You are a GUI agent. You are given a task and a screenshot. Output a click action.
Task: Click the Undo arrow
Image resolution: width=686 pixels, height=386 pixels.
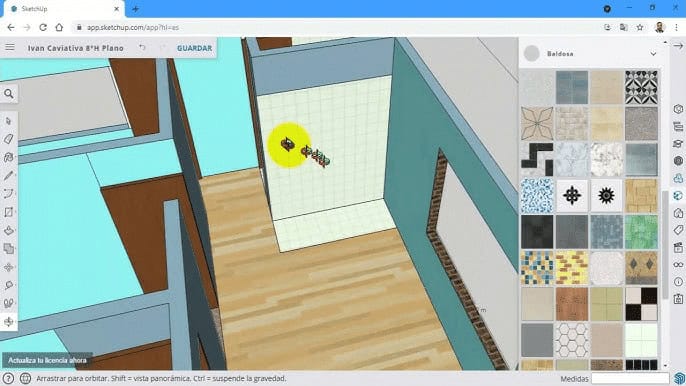coord(142,47)
